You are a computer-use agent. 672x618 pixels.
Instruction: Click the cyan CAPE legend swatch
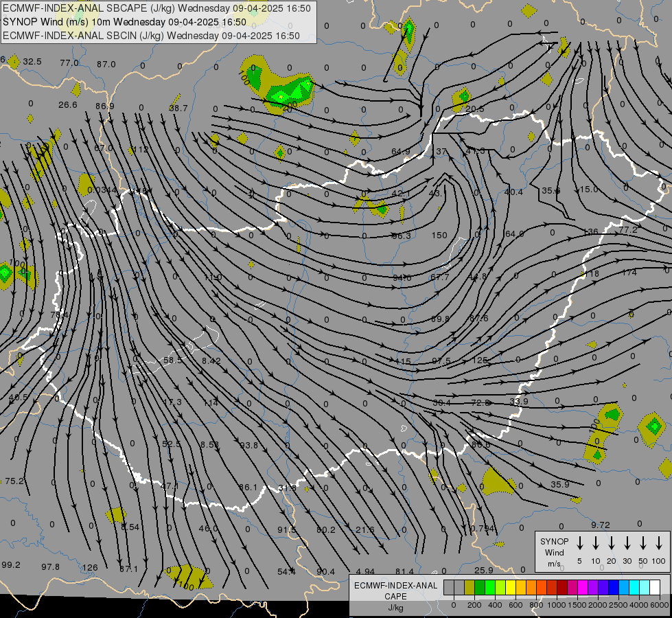pos(634,587)
